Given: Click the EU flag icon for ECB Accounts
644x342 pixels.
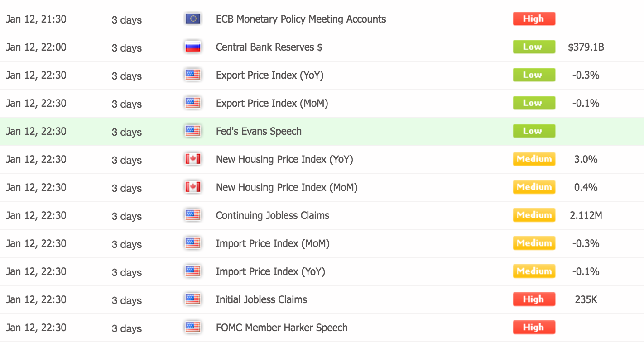Looking at the screenshot, I should [x=193, y=19].
